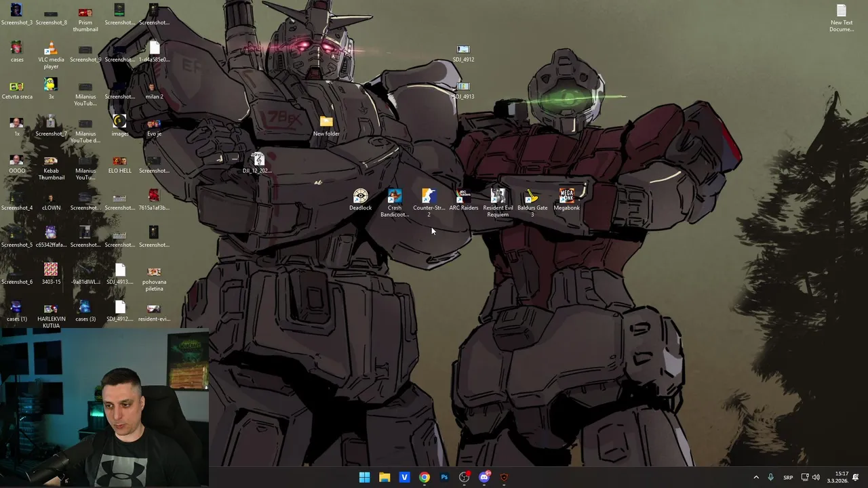Viewport: 868px width, 488px height.
Task: Open Google Chrome from the taskbar
Action: [x=424, y=477]
